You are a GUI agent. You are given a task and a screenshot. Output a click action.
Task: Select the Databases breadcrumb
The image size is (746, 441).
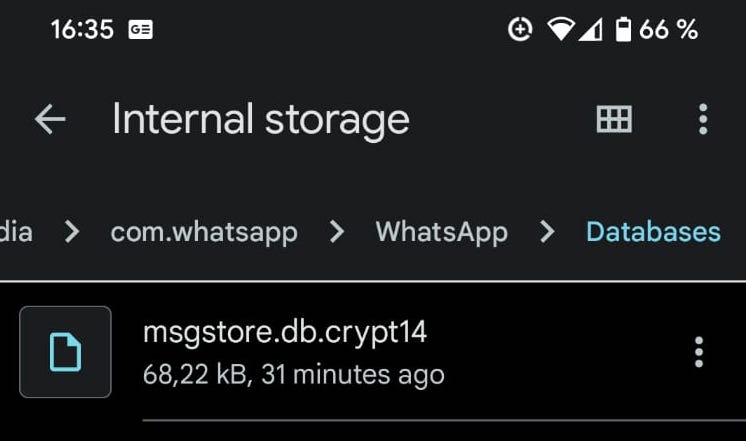pyautogui.click(x=653, y=232)
